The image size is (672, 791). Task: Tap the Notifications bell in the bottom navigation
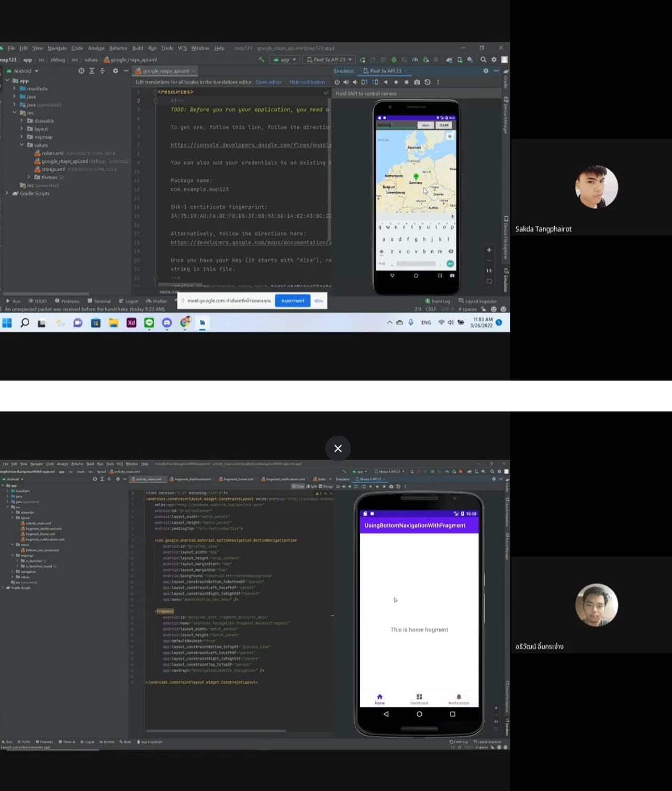pyautogui.click(x=458, y=699)
